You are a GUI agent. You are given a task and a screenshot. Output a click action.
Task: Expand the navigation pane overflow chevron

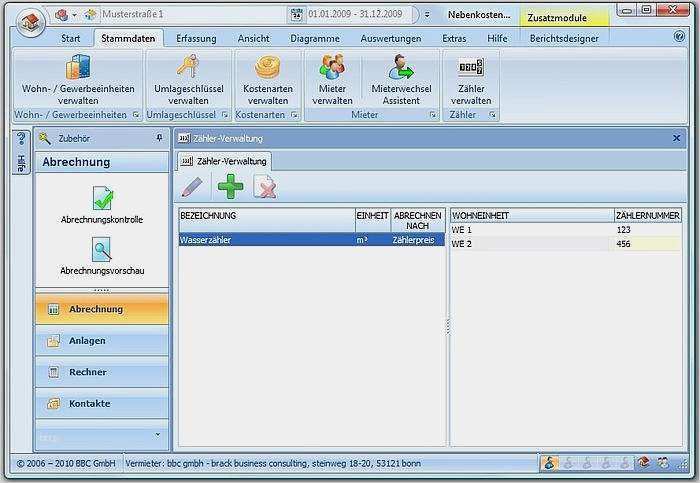point(156,435)
